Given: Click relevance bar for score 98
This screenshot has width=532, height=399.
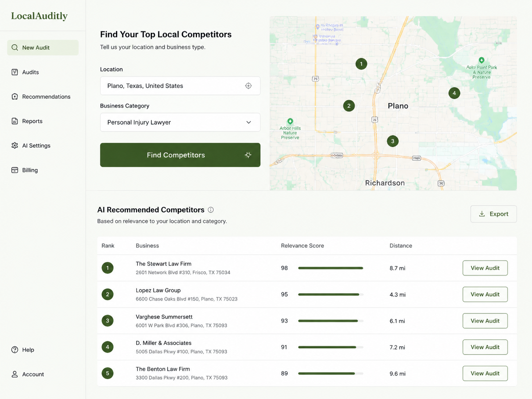Looking at the screenshot, I should tap(331, 268).
